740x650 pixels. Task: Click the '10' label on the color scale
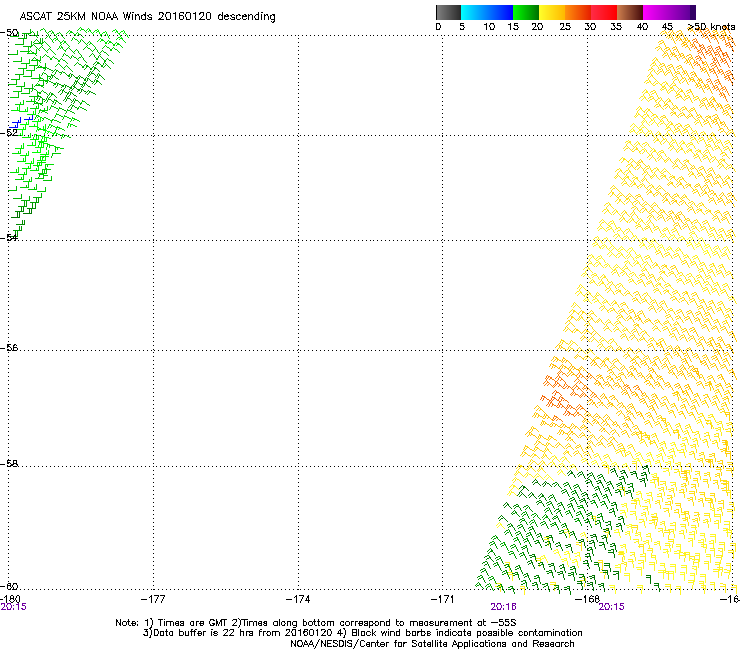(489, 27)
